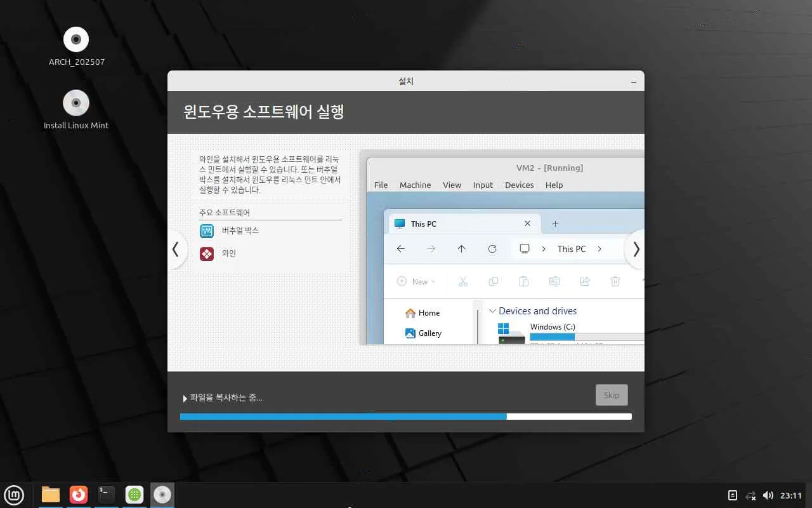Open the Files folder in the taskbar
Viewport: 812px width, 508px height.
coord(51,495)
